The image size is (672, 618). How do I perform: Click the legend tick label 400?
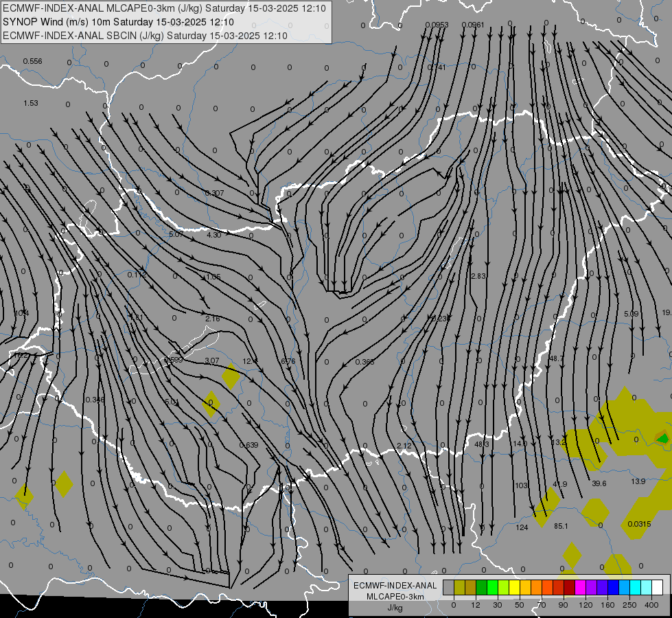point(651,605)
